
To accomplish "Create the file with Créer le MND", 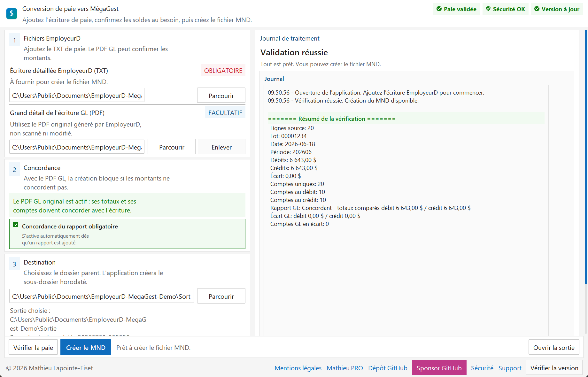I will click(86, 347).
